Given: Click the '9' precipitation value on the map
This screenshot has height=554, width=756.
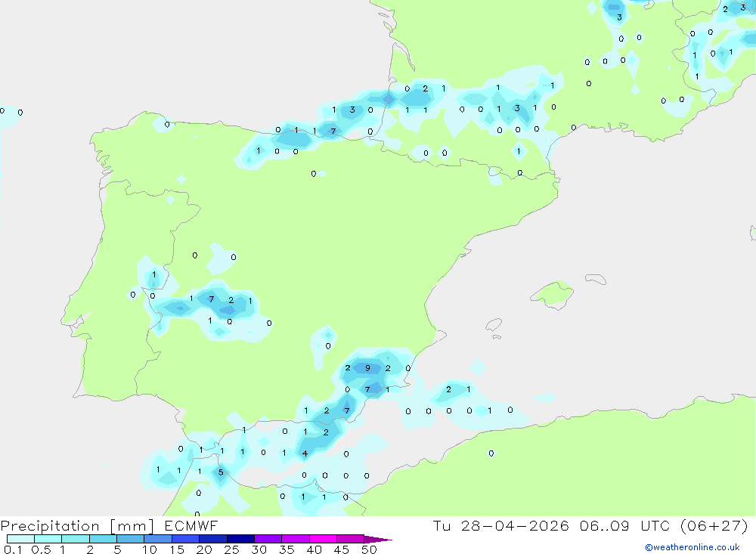Looking at the screenshot, I should coord(367,368).
